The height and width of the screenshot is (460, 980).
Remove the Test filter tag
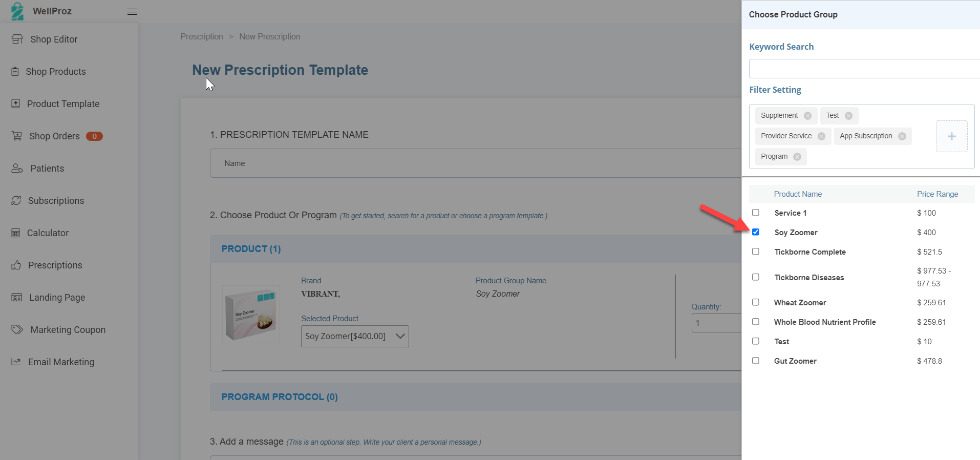click(x=848, y=116)
